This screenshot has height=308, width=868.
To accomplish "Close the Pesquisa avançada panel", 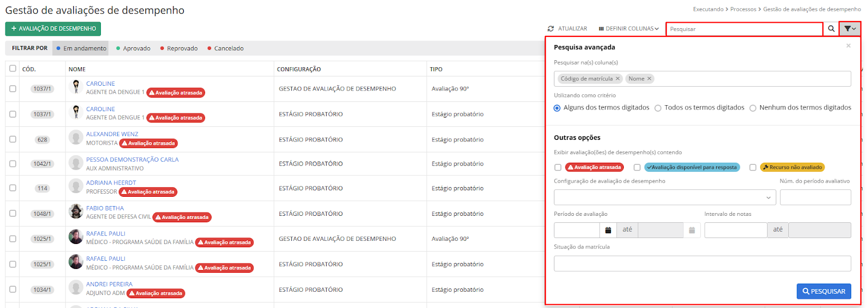I will click(x=848, y=46).
